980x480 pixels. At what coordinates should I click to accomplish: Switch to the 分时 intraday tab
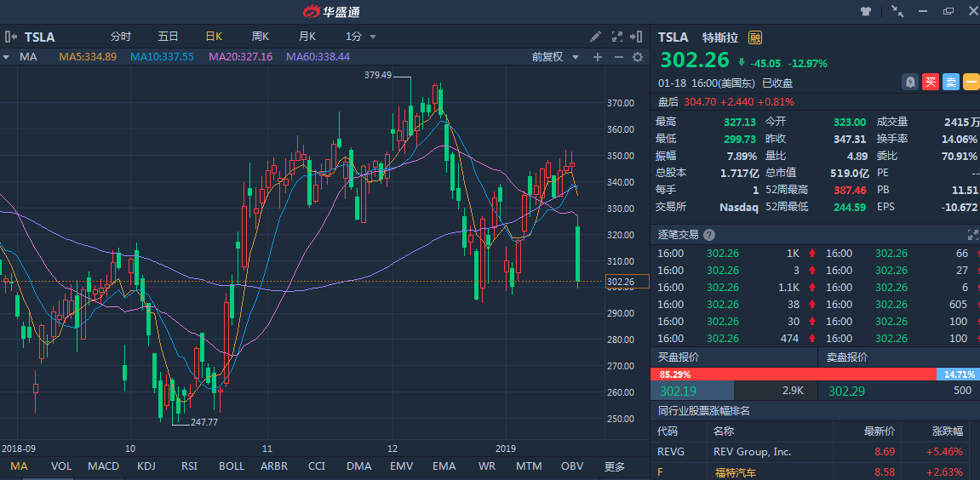121,37
